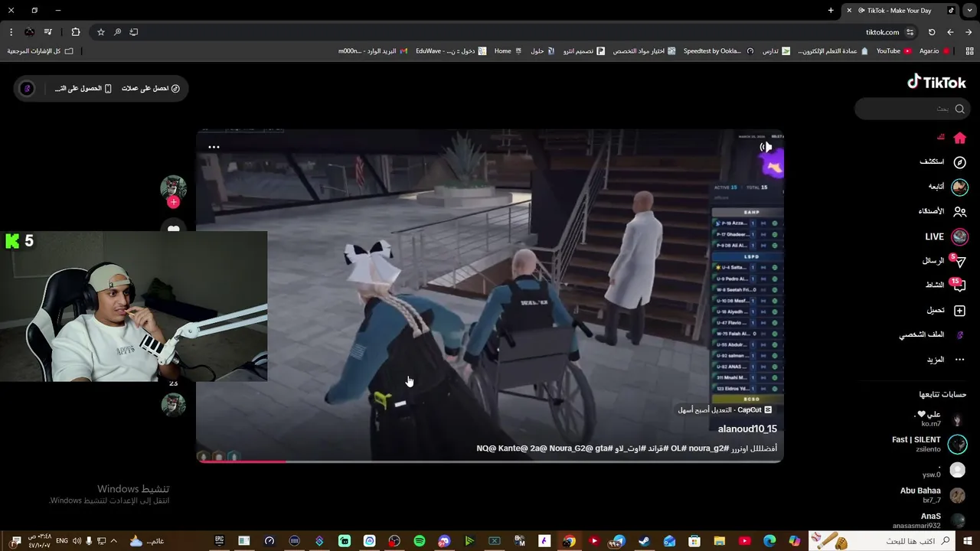
Task: Open the Following (أتابعه) sidebar item
Action: [x=948, y=187]
